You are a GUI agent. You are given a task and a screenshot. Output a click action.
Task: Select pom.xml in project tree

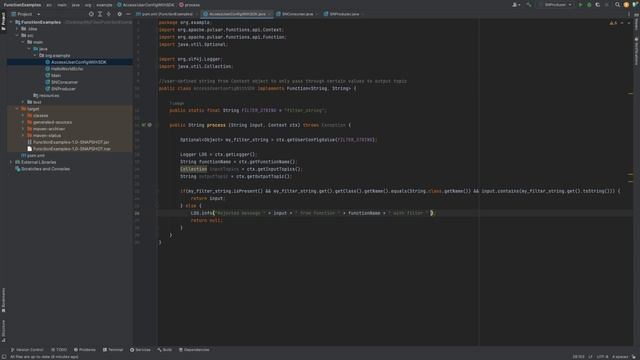(x=36, y=156)
